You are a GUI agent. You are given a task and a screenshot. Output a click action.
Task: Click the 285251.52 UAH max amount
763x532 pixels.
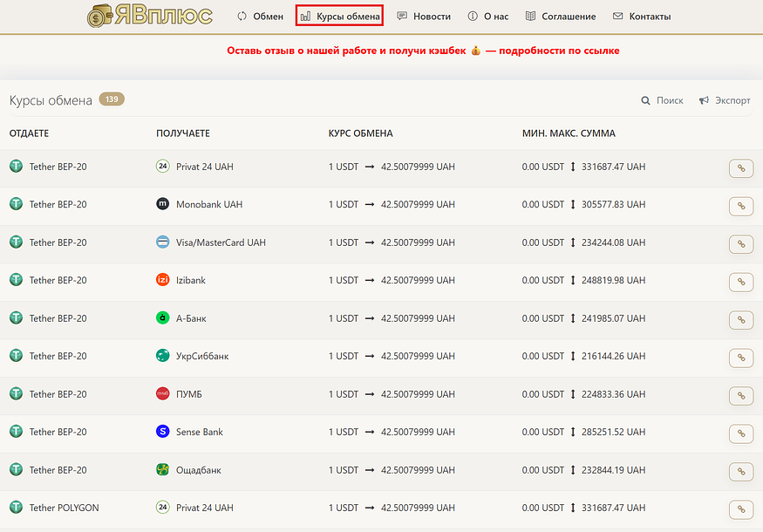click(x=614, y=433)
